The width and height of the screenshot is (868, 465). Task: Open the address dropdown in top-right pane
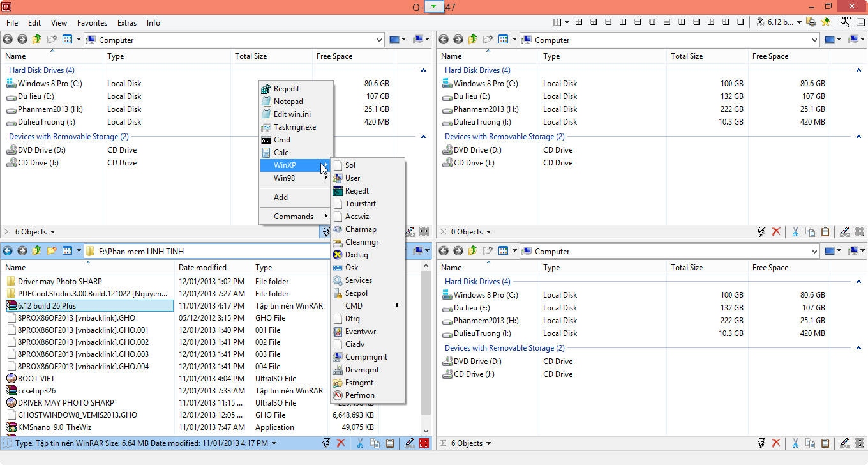click(x=814, y=40)
